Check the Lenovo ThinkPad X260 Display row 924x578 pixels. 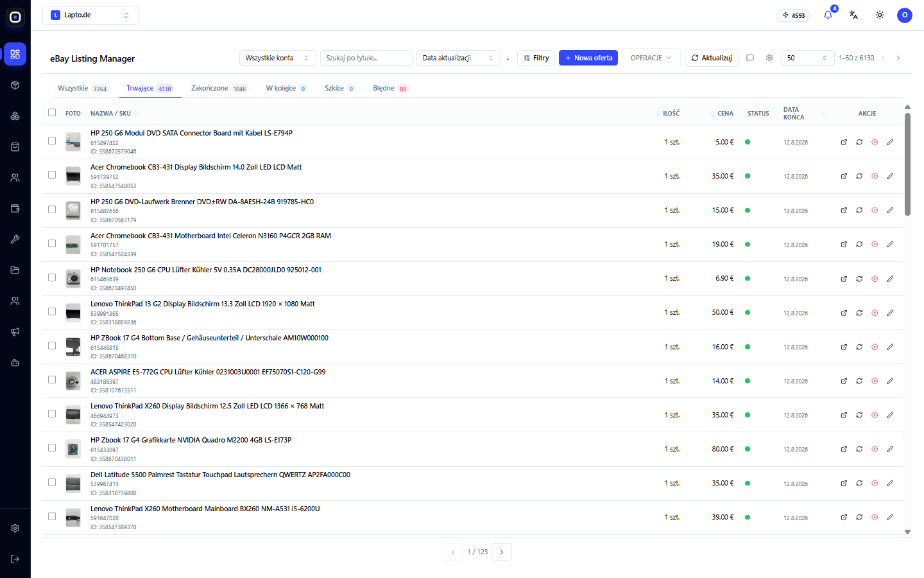point(52,414)
